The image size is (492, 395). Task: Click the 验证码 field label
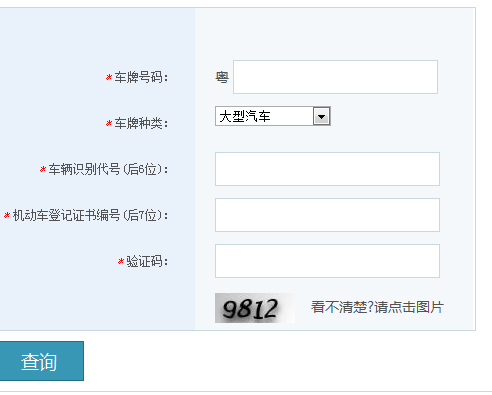coord(147,261)
